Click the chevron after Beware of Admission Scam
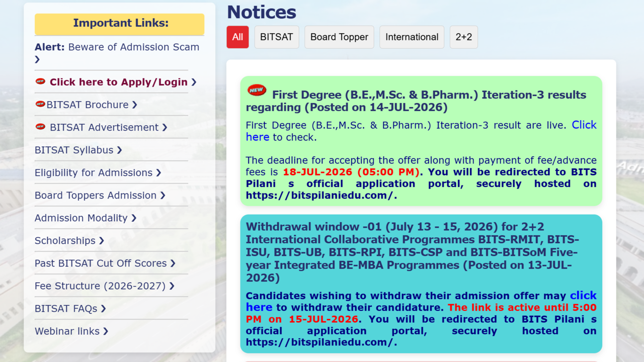Image resolution: width=644 pixels, height=362 pixels. pos(37,59)
